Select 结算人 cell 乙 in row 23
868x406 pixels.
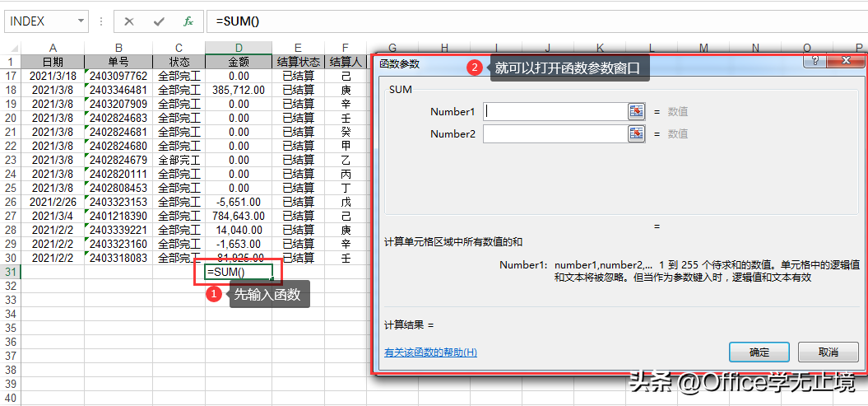[x=346, y=160]
